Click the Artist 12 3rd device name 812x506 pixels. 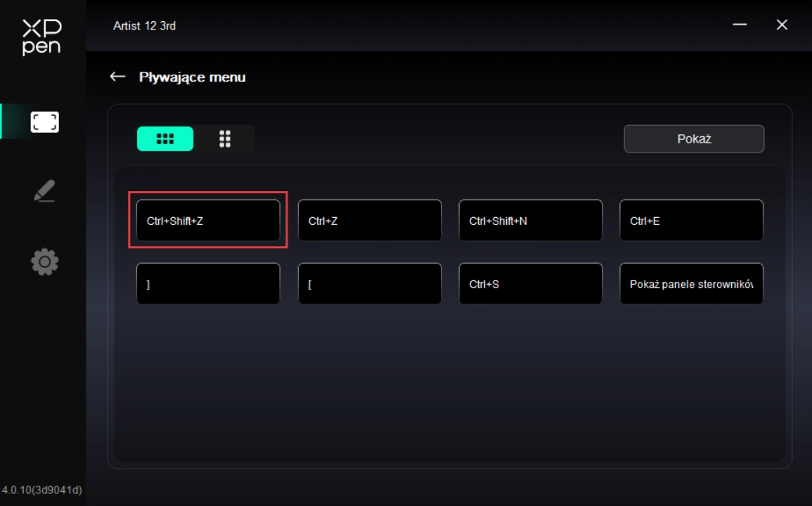144,26
